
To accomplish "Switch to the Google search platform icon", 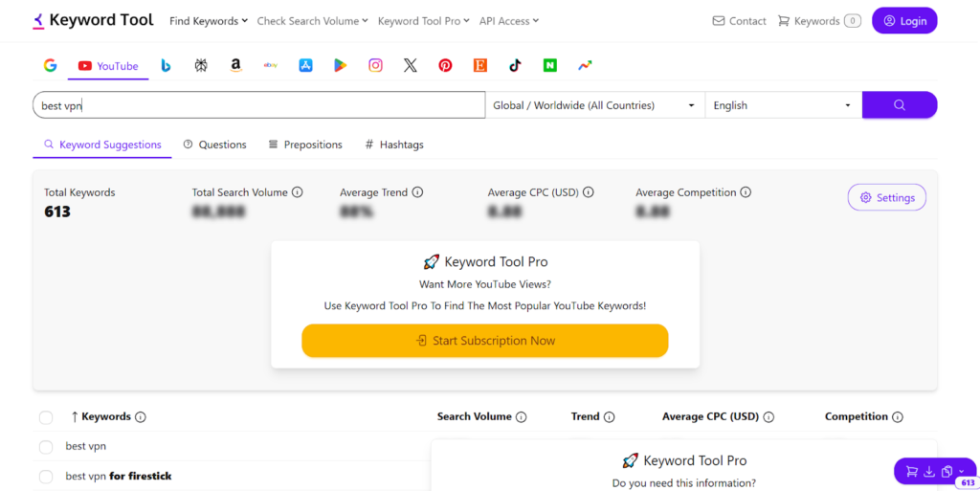I will coord(50,66).
